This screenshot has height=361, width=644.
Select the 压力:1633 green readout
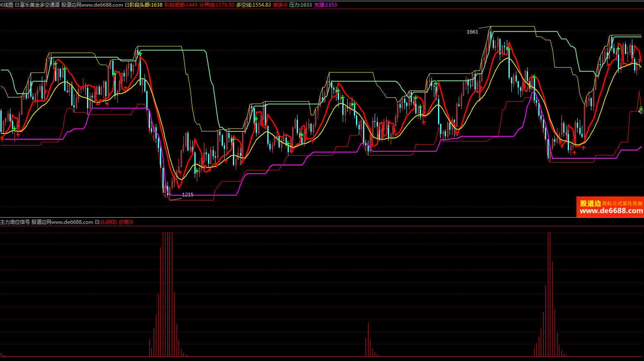(300, 5)
